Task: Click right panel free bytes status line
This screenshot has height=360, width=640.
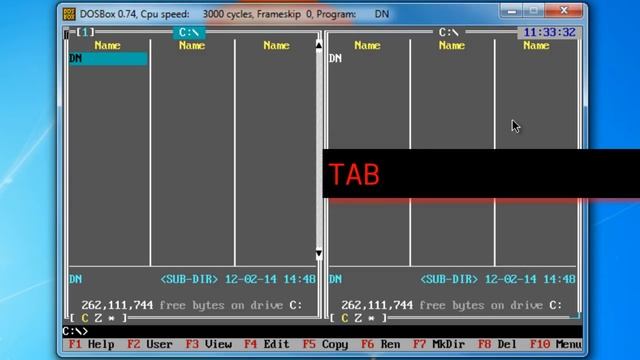Action: click(x=452, y=305)
